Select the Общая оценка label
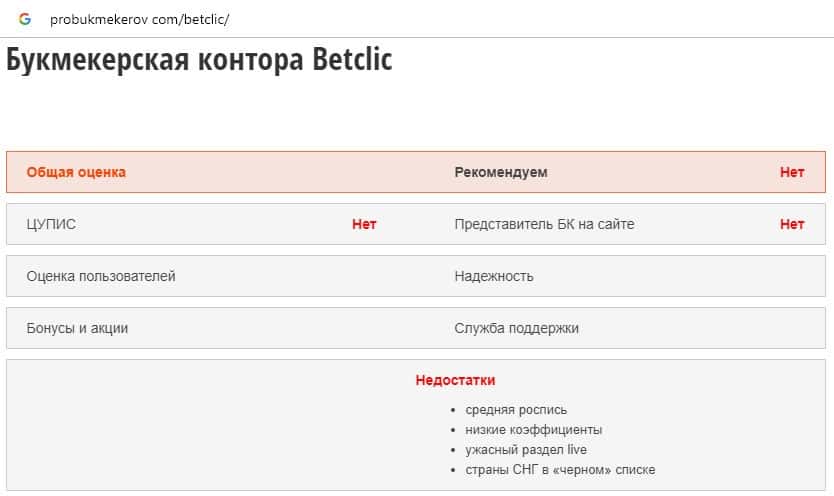 76,172
